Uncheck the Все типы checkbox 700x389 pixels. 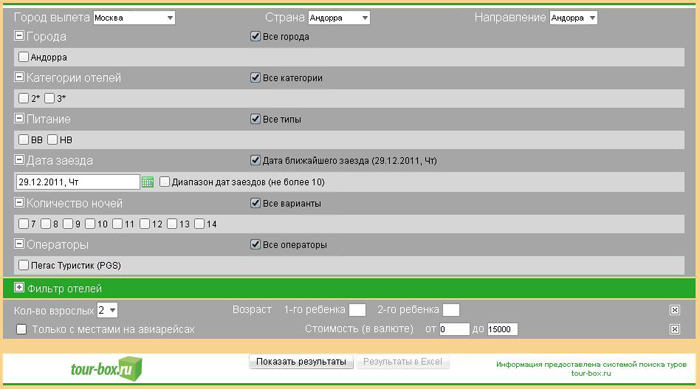255,119
